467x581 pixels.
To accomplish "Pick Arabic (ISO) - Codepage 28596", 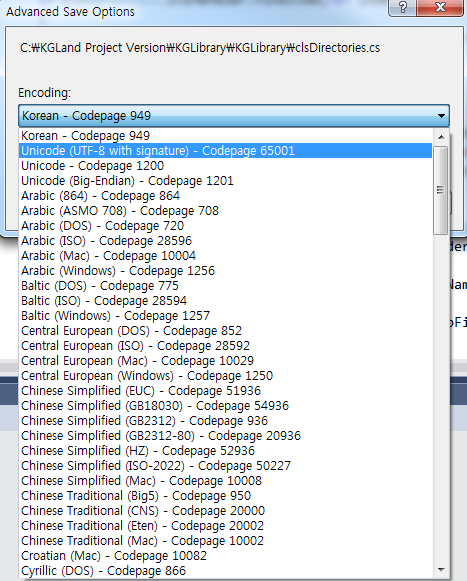I will click(225, 241).
